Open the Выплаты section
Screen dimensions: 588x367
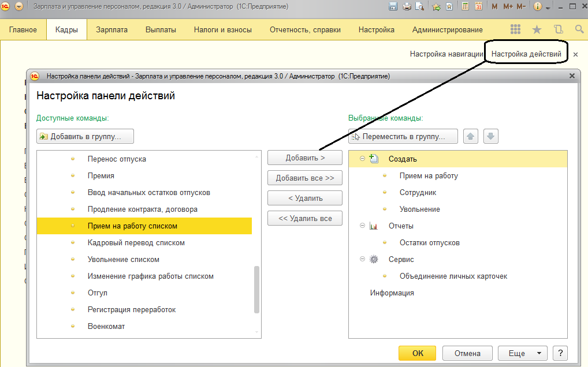tap(161, 29)
